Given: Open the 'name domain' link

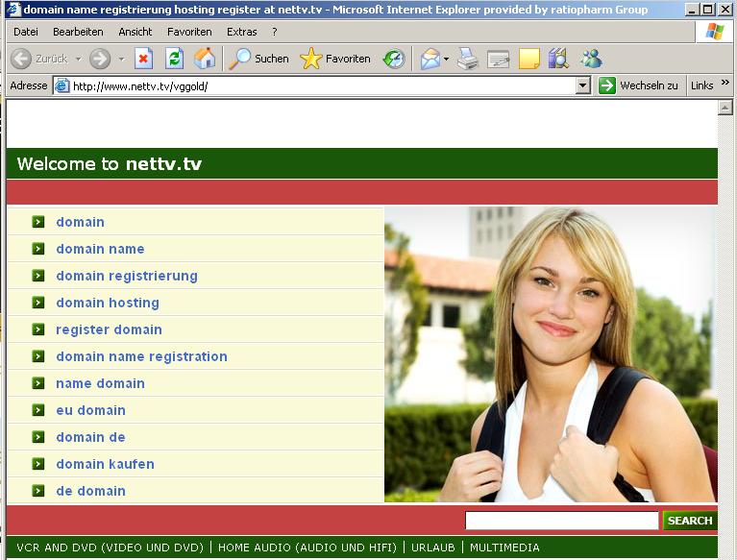Looking at the screenshot, I should pos(101,383).
